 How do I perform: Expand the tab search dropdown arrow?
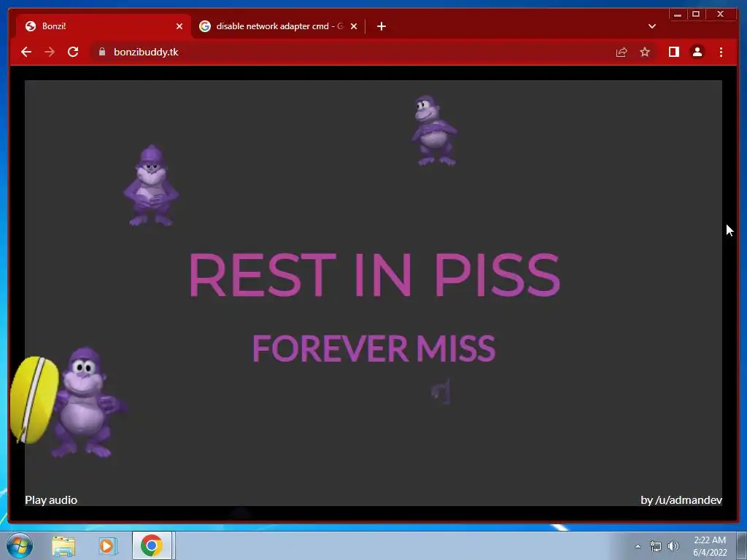point(652,26)
